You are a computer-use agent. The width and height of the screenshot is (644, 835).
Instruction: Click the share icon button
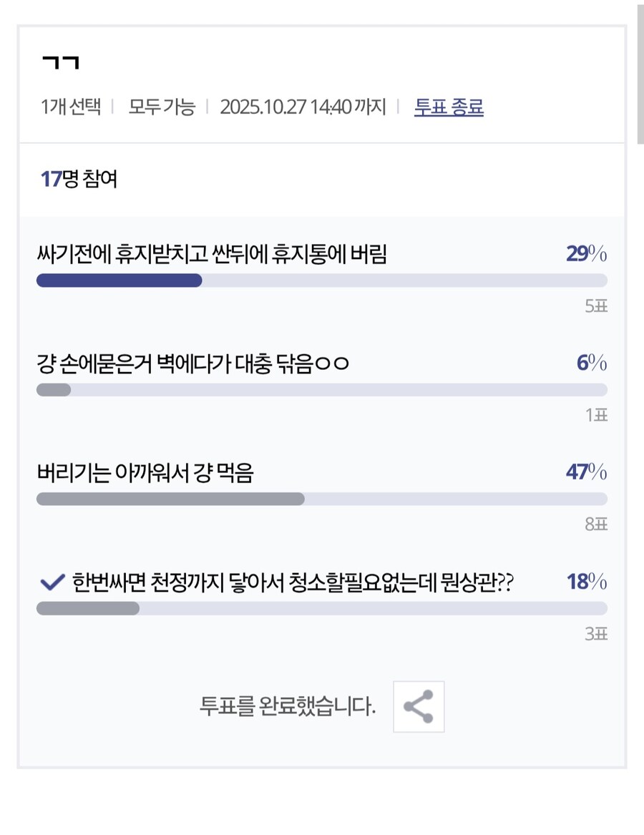tap(419, 707)
